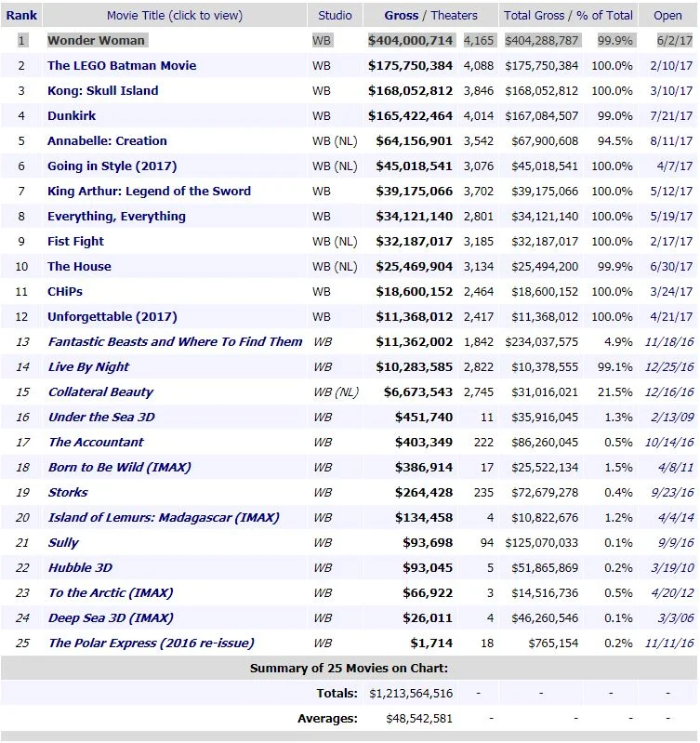The height and width of the screenshot is (743, 700).
Task: Select averages value $48,542,581
Action: tap(419, 719)
